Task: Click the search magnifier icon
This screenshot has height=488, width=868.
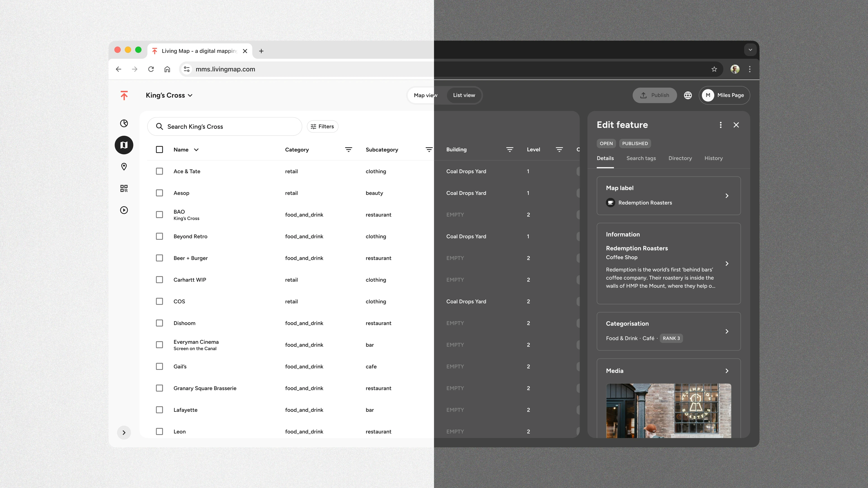Action: point(159,126)
